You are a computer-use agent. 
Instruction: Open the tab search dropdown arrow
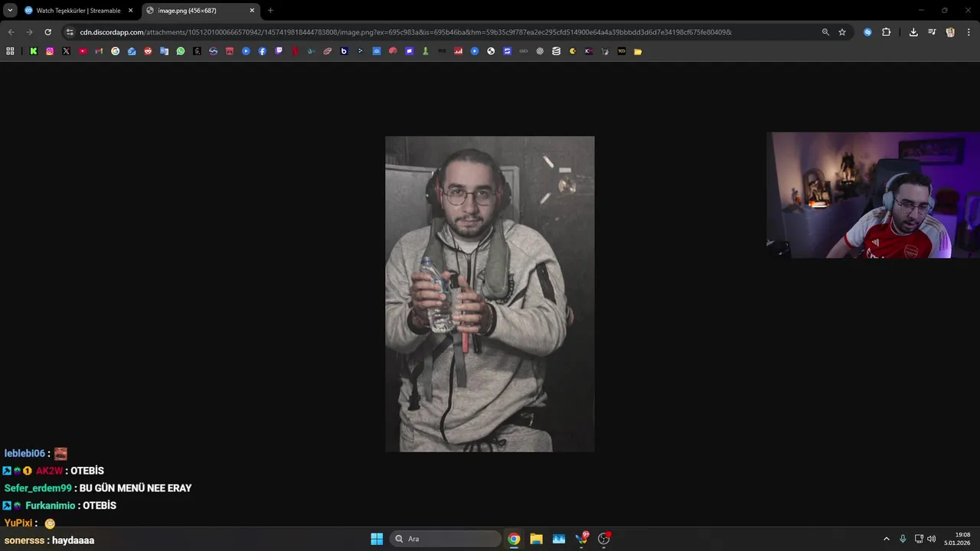[10, 11]
